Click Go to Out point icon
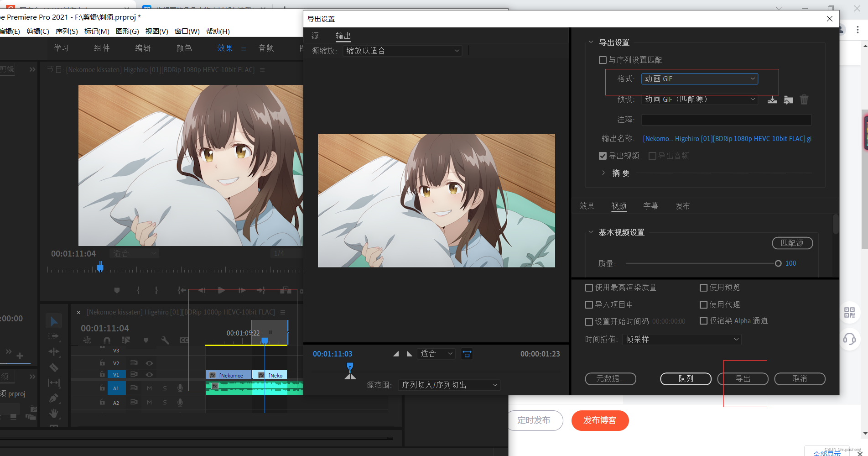868x456 pixels. (261, 290)
